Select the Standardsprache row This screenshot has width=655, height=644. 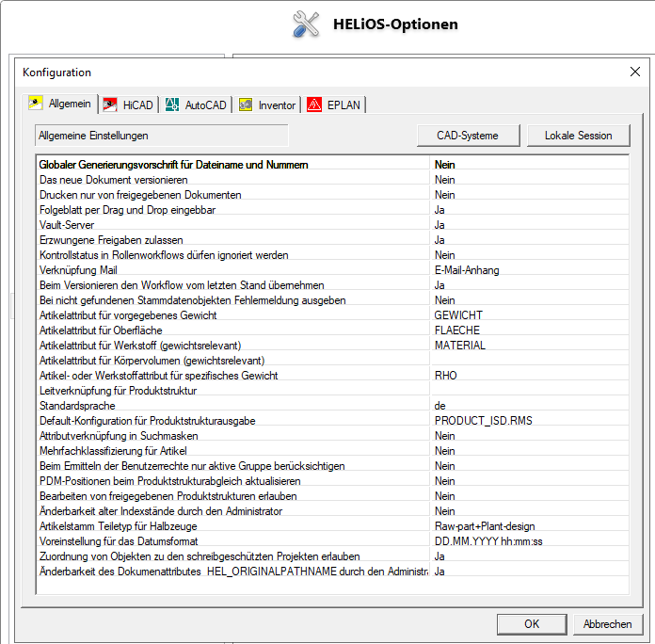click(x=333, y=406)
